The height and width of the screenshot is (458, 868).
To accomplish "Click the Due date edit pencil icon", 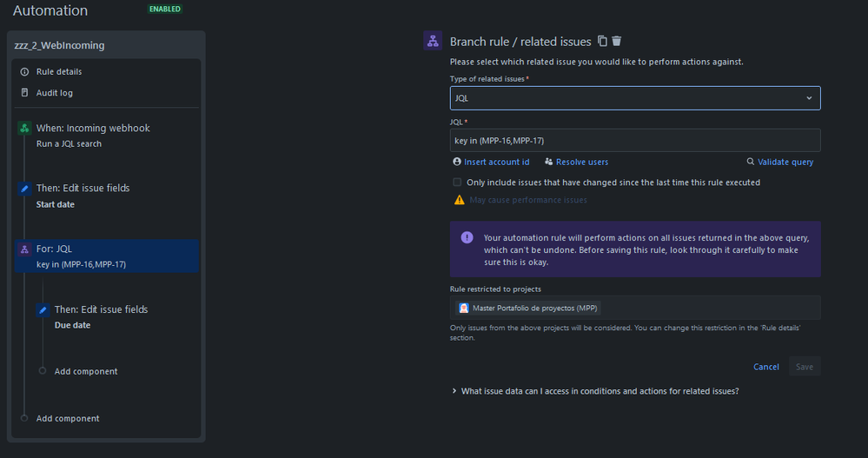I will pyautogui.click(x=43, y=309).
